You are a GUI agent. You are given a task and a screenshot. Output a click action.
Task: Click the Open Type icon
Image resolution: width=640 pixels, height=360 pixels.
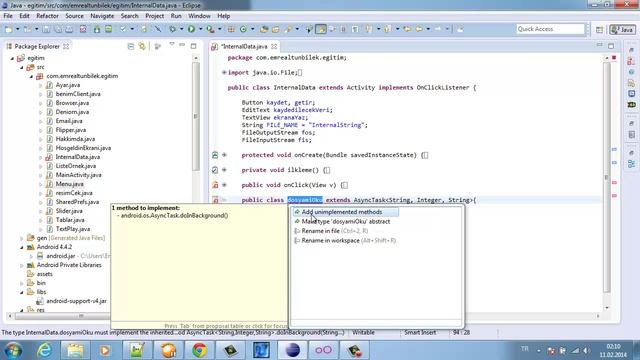pyautogui.click(x=264, y=29)
